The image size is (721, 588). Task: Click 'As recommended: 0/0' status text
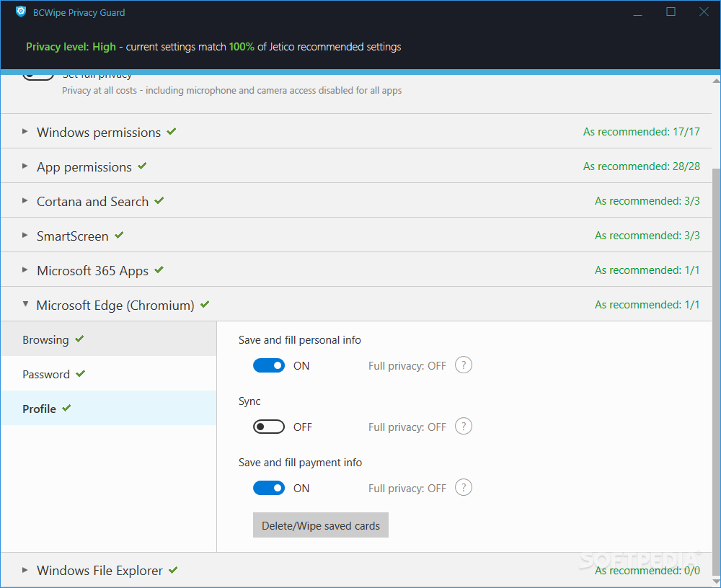[647, 571]
